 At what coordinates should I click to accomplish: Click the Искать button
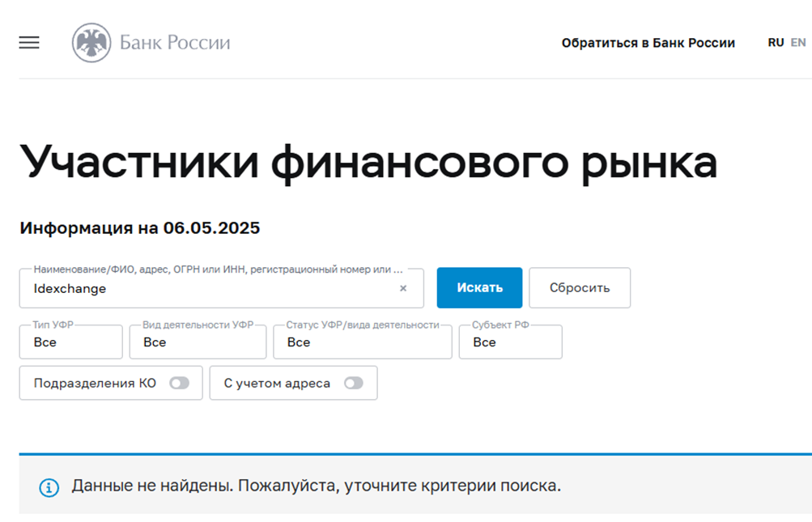[x=479, y=288]
